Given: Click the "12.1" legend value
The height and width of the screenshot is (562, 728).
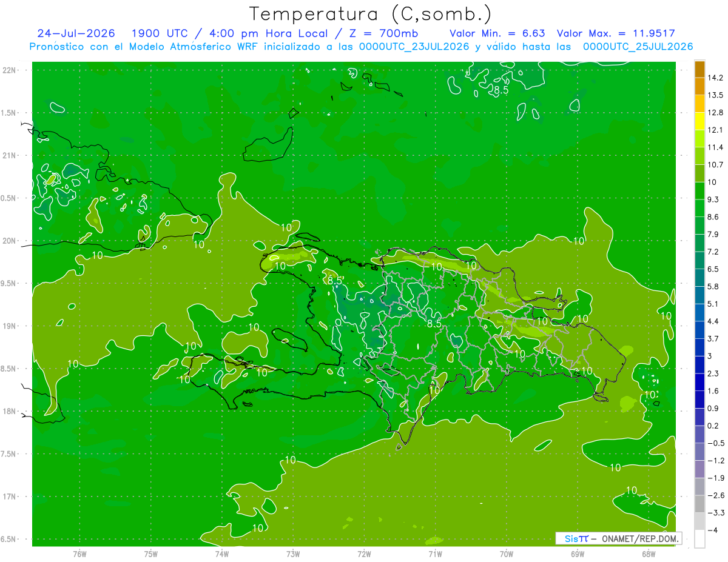Looking at the screenshot, I should pyautogui.click(x=716, y=130).
